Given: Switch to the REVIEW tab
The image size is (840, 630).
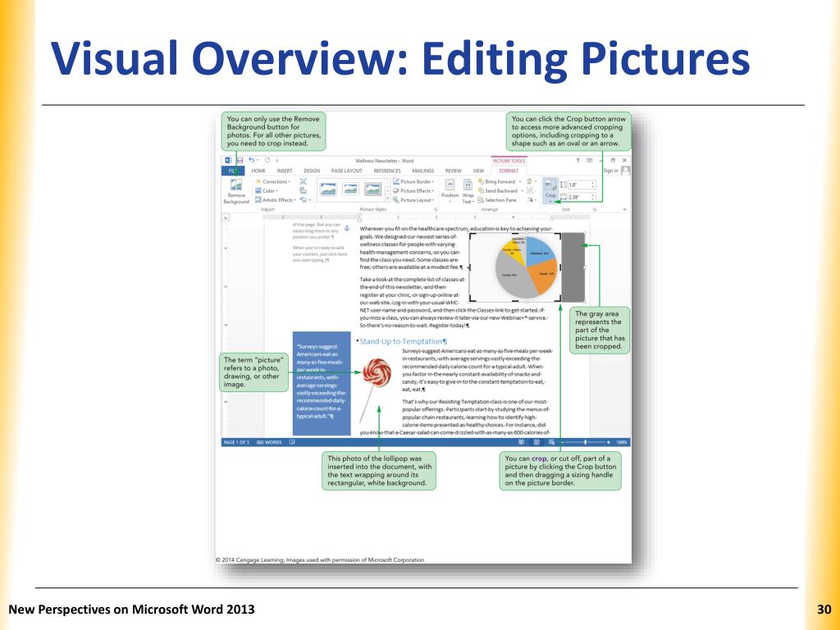Looking at the screenshot, I should [x=453, y=171].
